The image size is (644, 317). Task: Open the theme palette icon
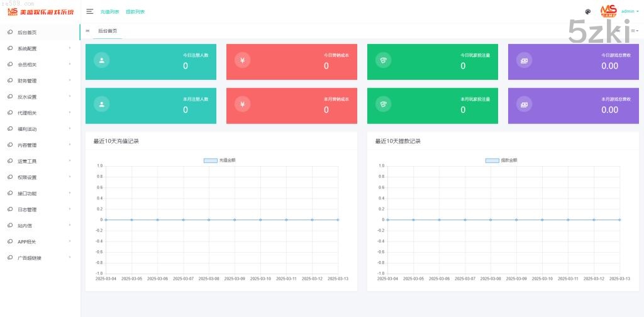tap(587, 11)
